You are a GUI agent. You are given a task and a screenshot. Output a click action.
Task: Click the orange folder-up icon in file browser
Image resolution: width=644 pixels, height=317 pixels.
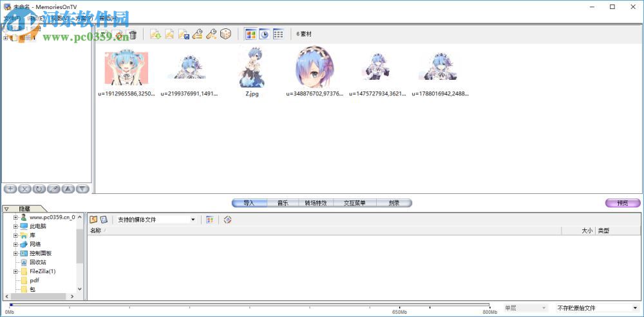pos(93,220)
